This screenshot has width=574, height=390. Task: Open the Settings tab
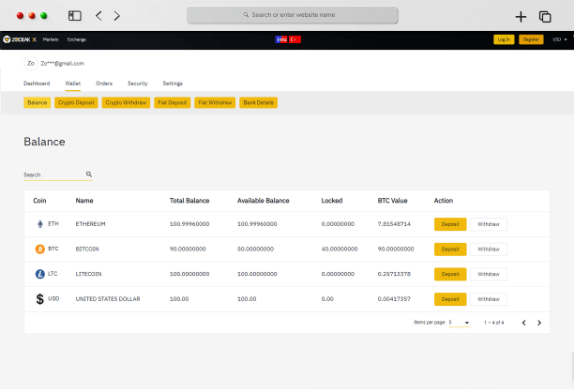tap(172, 83)
